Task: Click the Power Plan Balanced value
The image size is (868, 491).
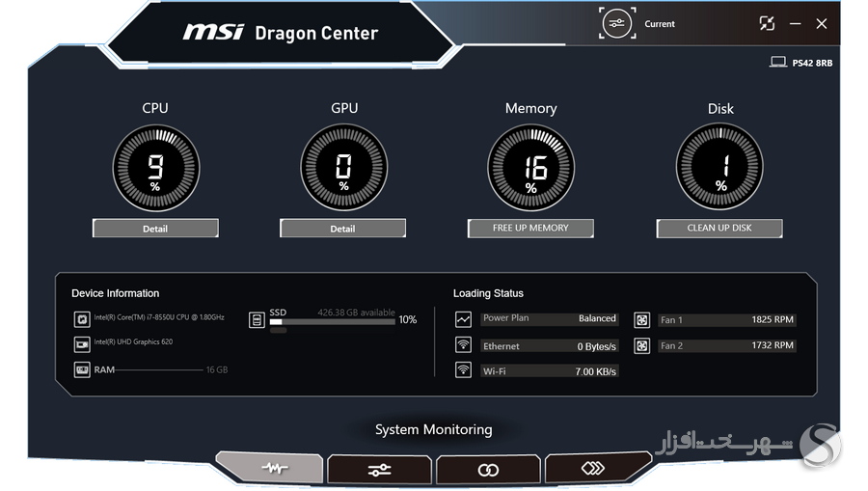Action: pyautogui.click(x=597, y=318)
